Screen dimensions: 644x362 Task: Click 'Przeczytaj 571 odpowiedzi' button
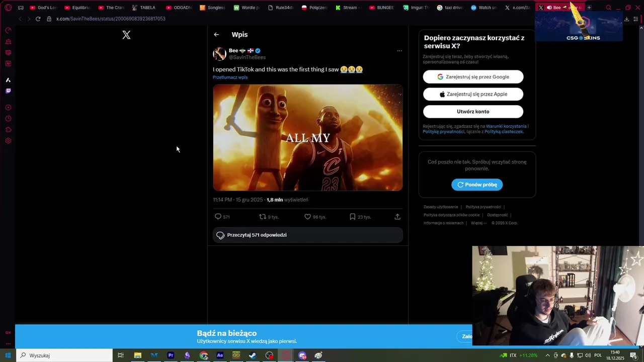point(307,235)
